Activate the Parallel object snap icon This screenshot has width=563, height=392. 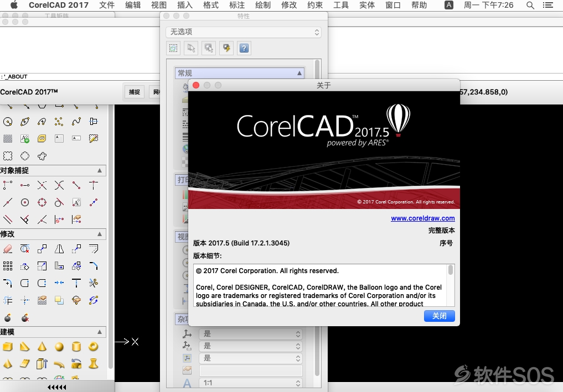pyautogui.click(x=8, y=219)
